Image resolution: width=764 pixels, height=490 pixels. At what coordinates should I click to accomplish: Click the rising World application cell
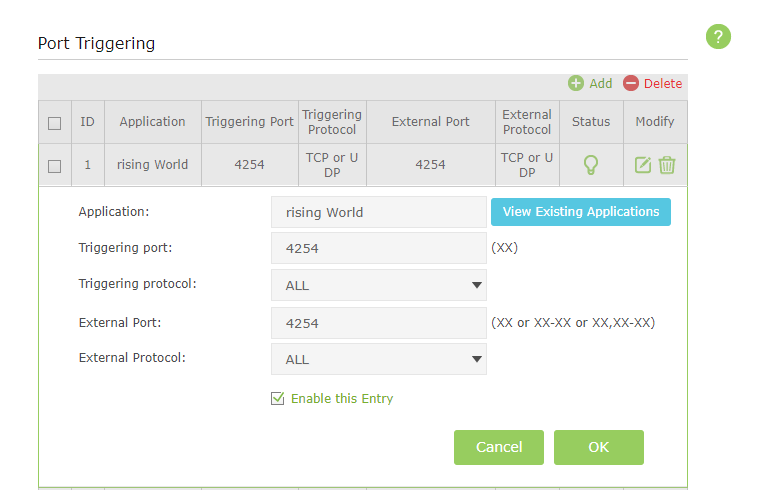coord(152,165)
